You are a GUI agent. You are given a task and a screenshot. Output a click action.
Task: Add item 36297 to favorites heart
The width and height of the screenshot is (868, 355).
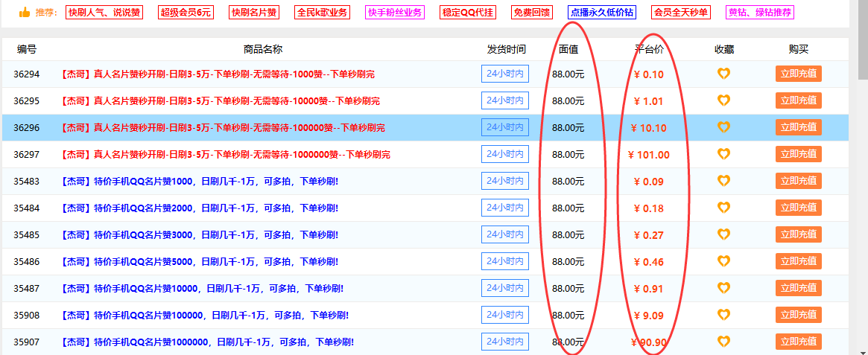pos(723,154)
